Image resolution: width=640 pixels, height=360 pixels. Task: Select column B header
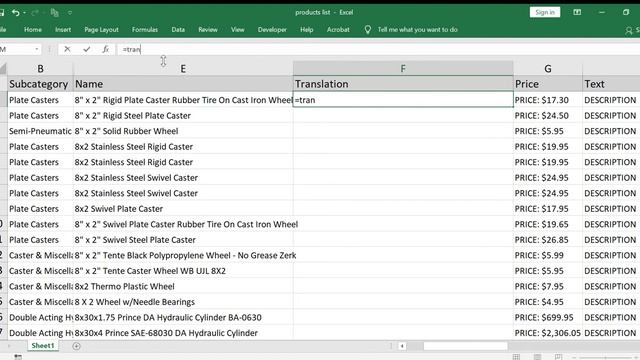pyautogui.click(x=40, y=69)
